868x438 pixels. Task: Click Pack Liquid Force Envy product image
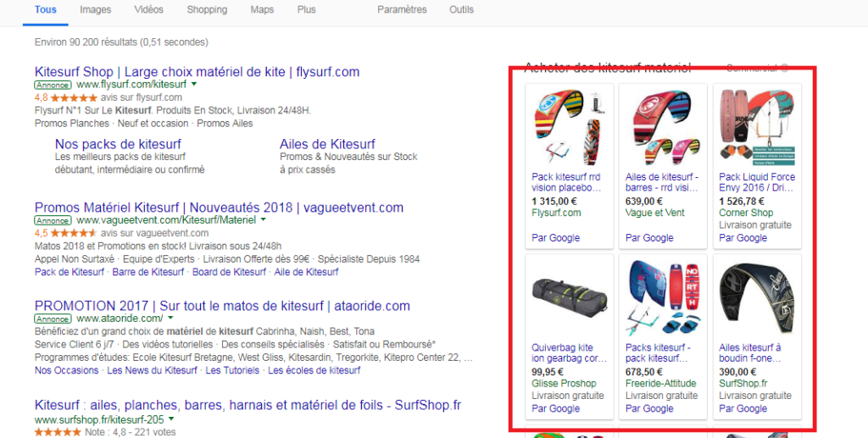756,127
